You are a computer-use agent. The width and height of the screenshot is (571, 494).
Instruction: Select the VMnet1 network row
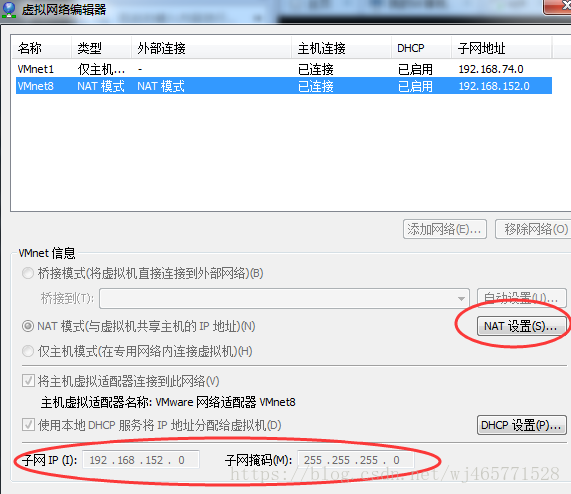[x=284, y=69]
